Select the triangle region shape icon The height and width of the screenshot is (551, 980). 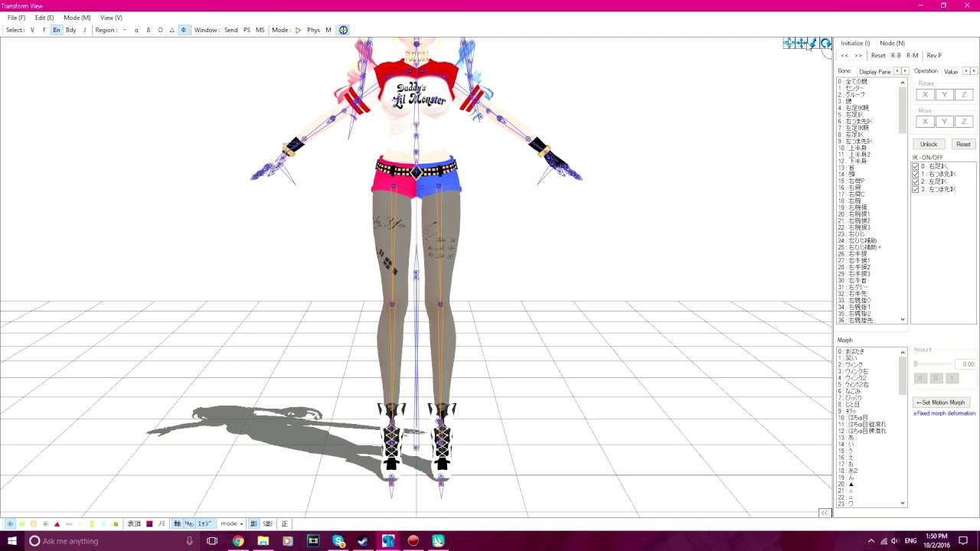171,30
